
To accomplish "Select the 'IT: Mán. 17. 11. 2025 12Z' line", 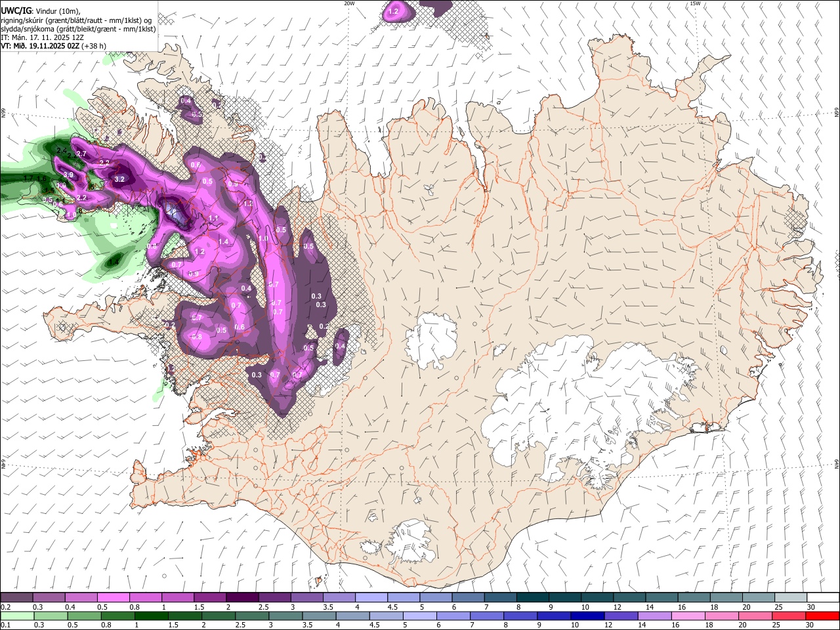I will pyautogui.click(x=42, y=37).
